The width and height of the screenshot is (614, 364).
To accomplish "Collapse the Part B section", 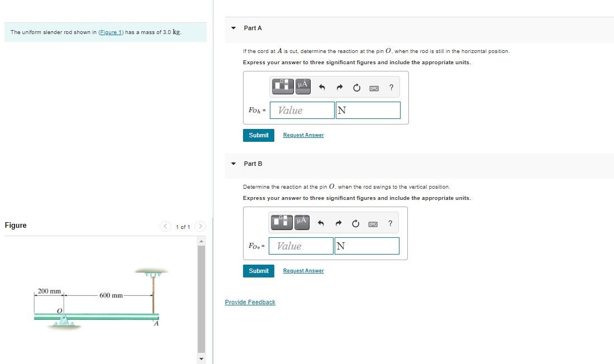I will pyautogui.click(x=234, y=164).
